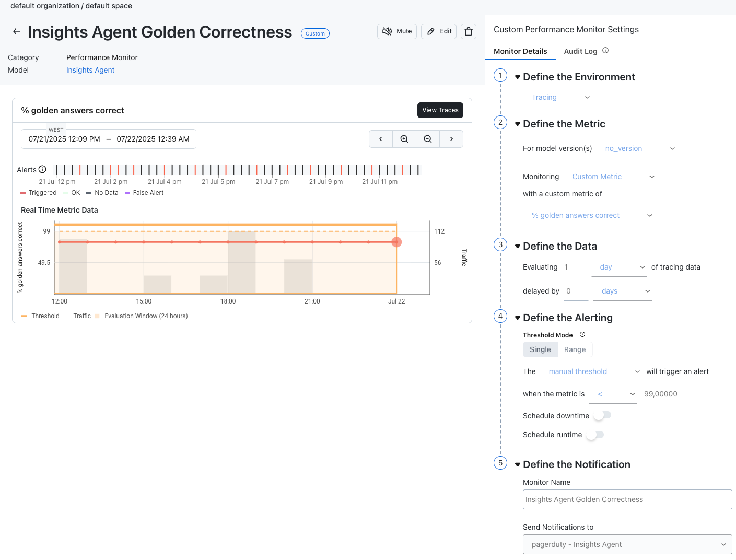The height and width of the screenshot is (560, 736).
Task: Zoom out on the metric chart
Action: tap(428, 138)
